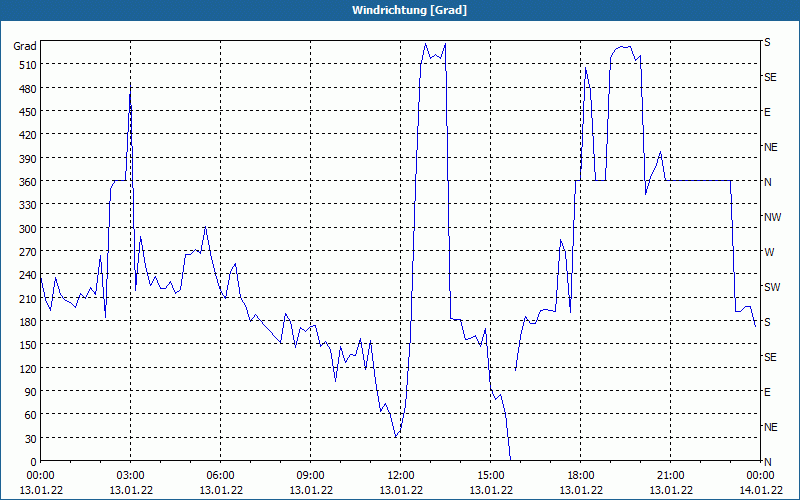Click the 450 degree axis label
The width and height of the screenshot is (800, 500).
[28, 112]
